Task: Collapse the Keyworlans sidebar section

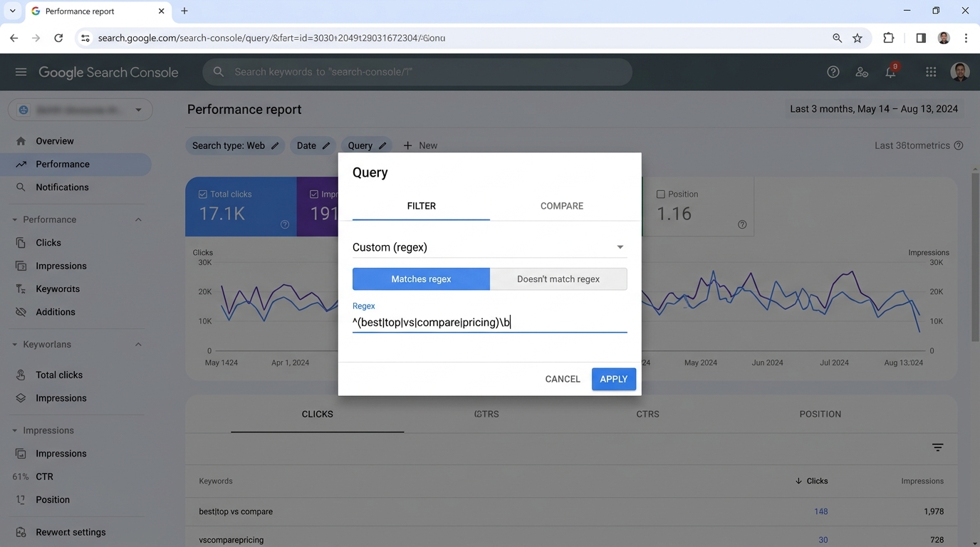Action: (x=138, y=344)
